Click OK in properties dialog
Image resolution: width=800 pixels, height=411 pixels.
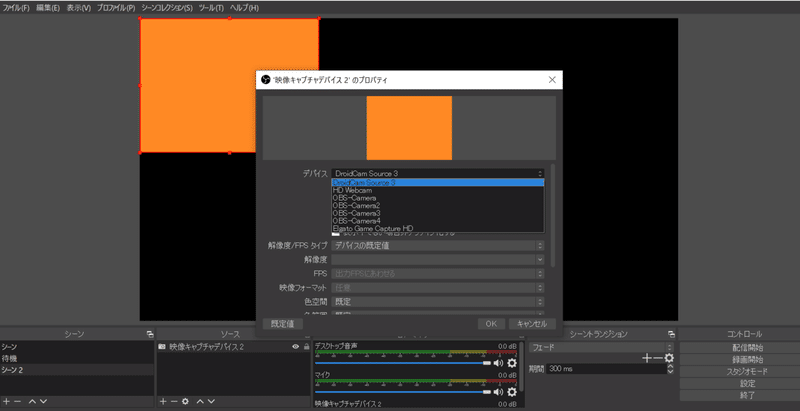491,324
